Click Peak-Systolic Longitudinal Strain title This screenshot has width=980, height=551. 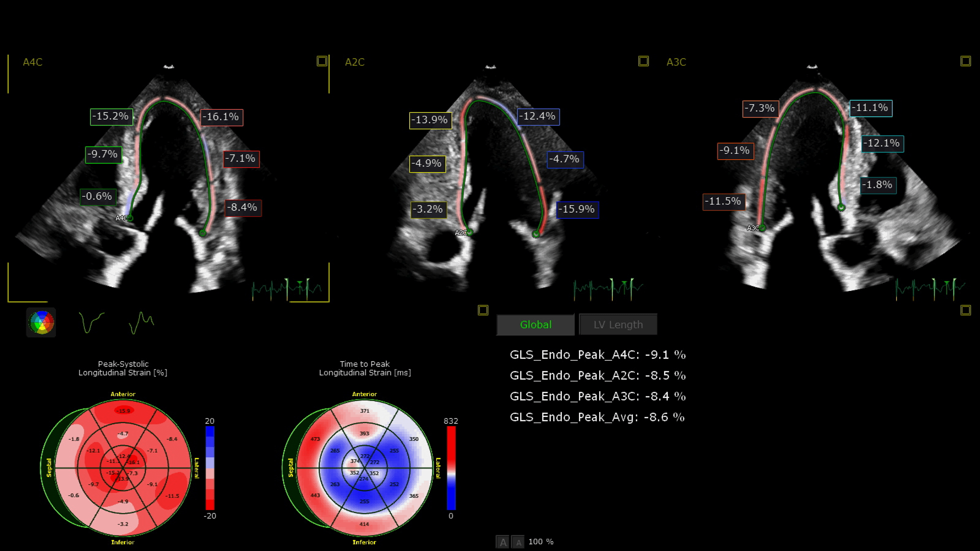[x=123, y=369]
